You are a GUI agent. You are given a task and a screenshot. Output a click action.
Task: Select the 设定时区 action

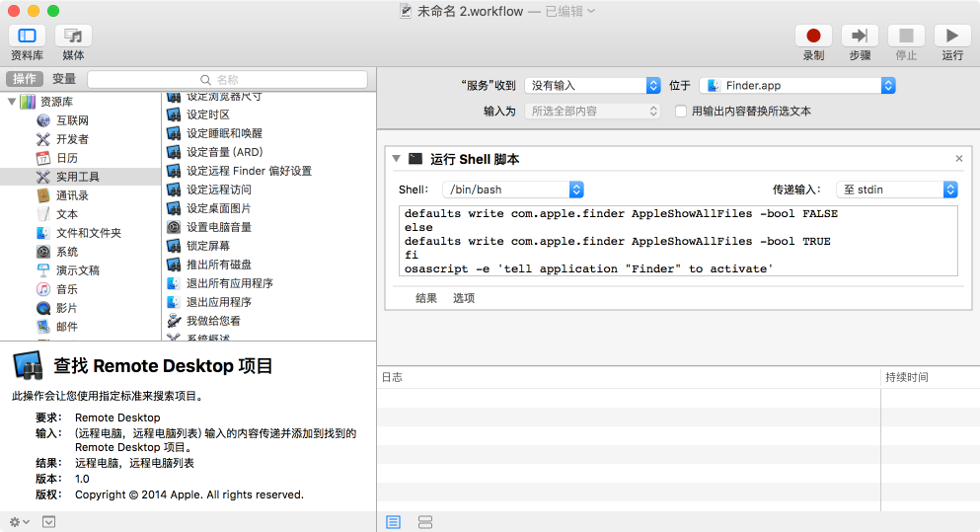coord(208,114)
